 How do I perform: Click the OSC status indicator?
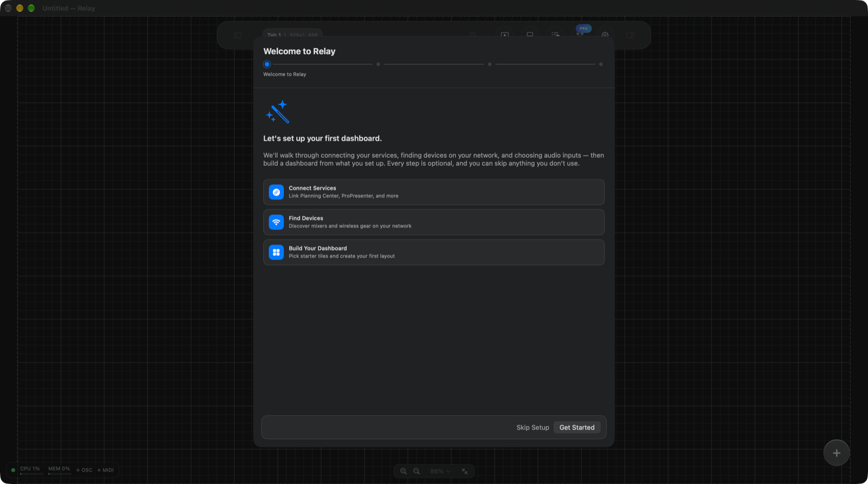point(85,470)
